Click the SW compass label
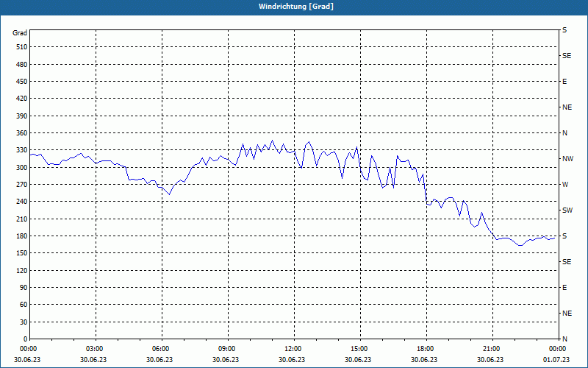The image size is (588, 368). point(567,210)
